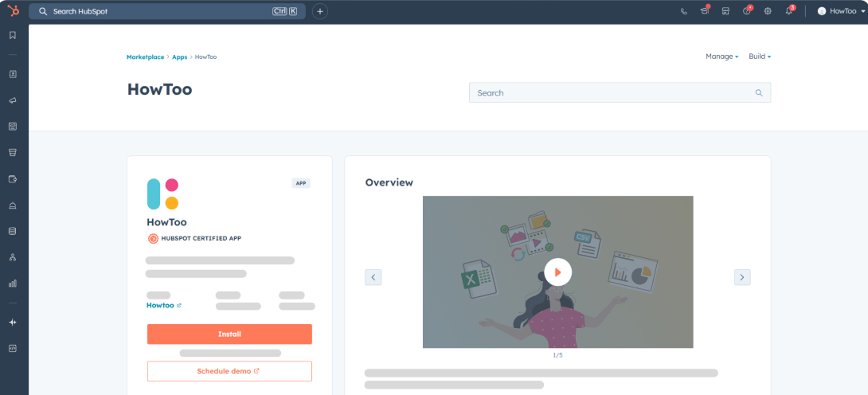Image resolution: width=868 pixels, height=395 pixels.
Task: Show the previous overview slide
Action: tap(373, 277)
